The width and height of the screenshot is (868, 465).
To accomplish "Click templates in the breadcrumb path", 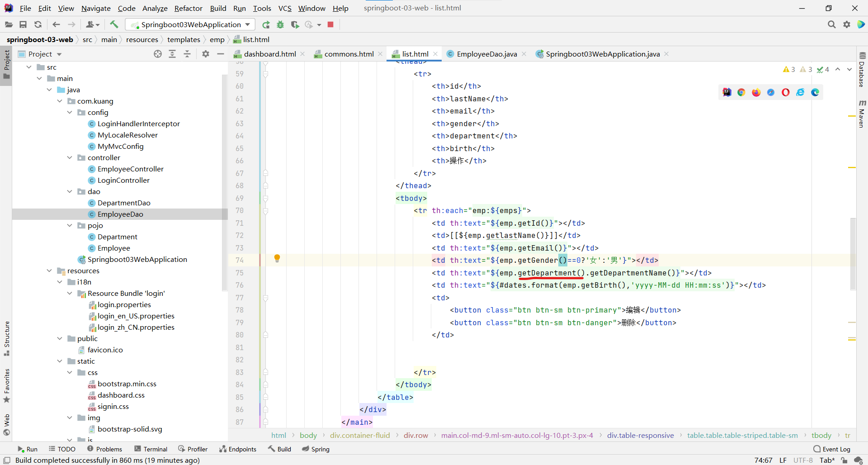I will (x=184, y=40).
